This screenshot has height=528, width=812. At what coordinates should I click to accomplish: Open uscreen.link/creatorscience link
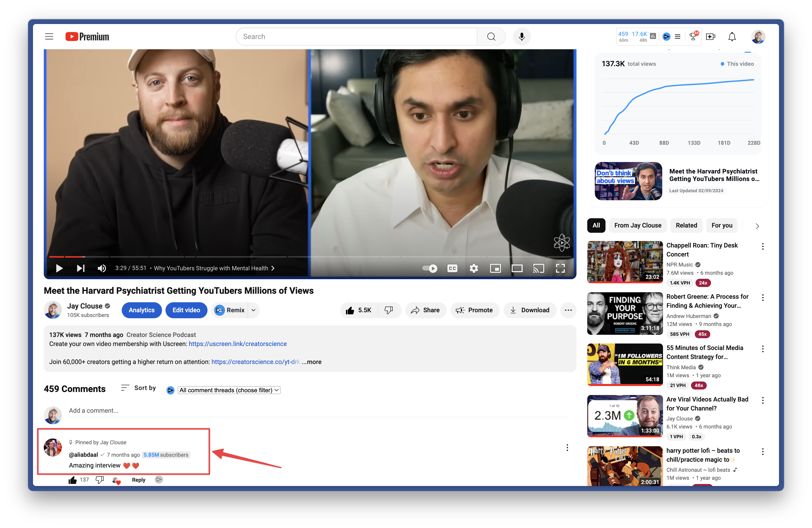click(x=237, y=344)
